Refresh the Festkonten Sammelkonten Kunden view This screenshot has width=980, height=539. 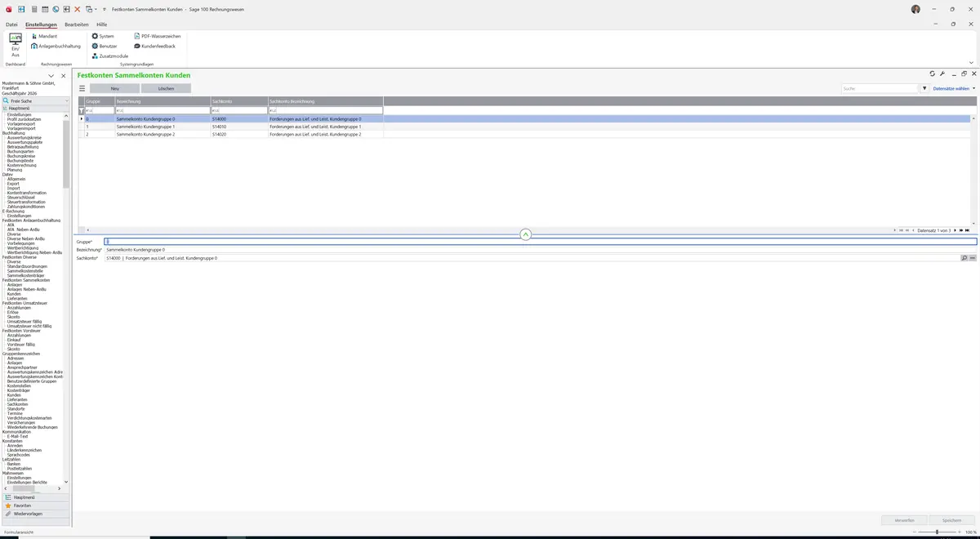coord(933,73)
